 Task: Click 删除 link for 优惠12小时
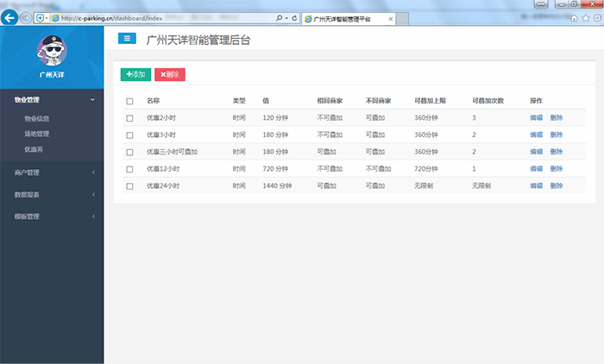[557, 169]
